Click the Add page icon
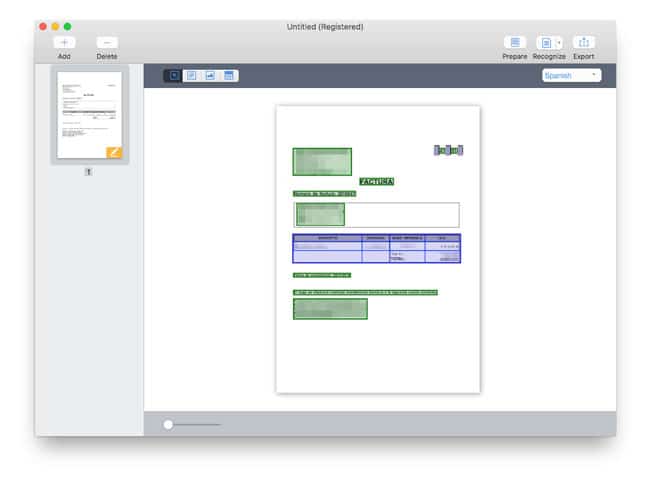 click(64, 43)
